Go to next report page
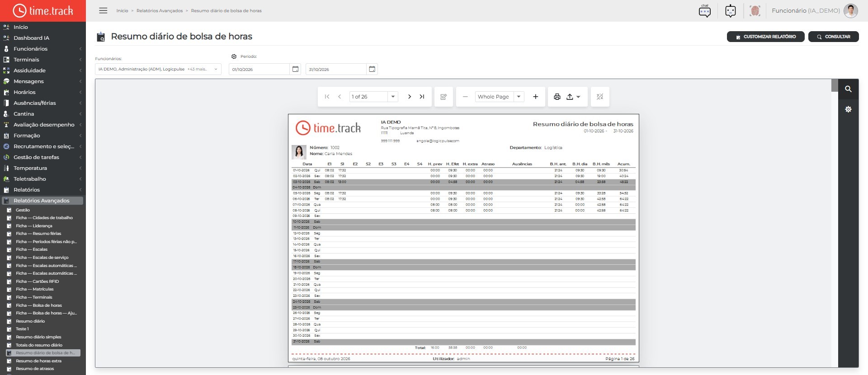 pos(409,97)
